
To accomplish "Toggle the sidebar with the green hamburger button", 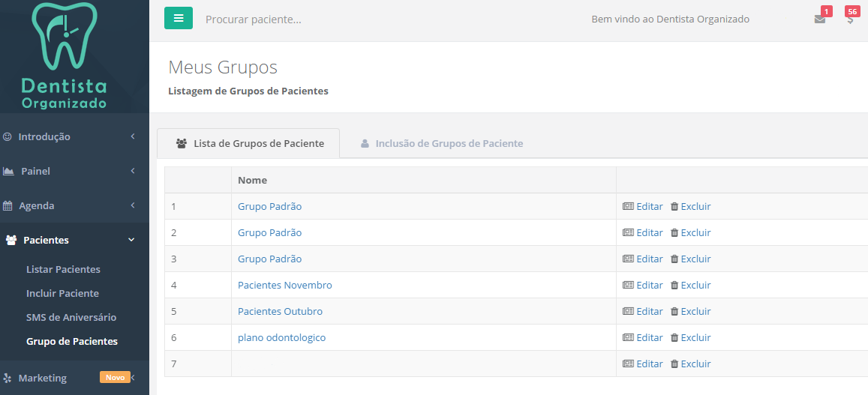I will tap(179, 18).
